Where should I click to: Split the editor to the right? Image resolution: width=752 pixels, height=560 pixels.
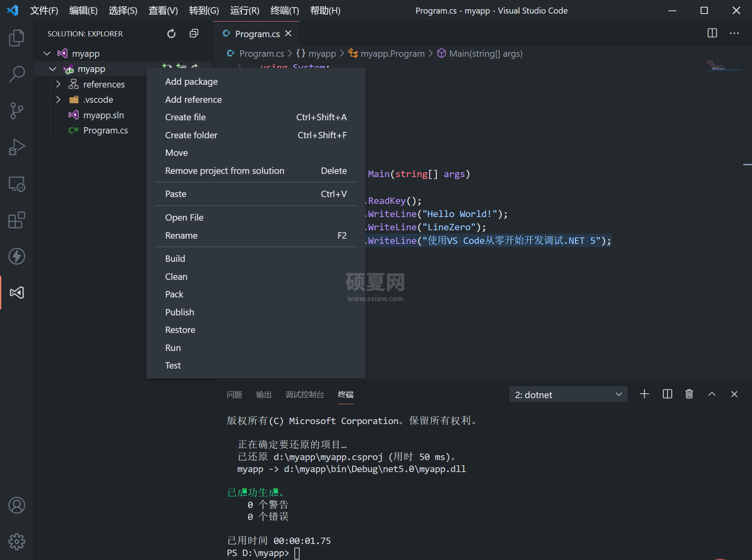712,33
